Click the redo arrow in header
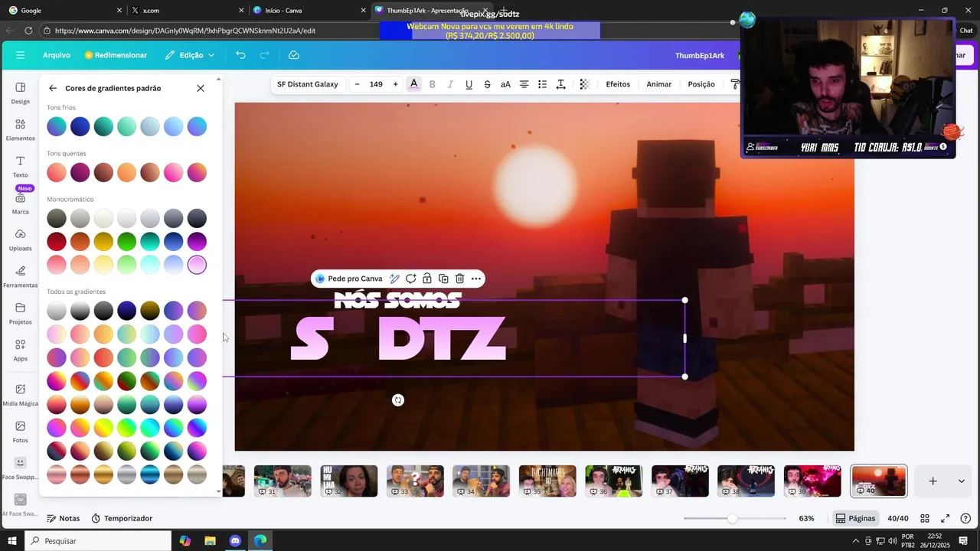Viewport: 980px width, 551px height. (264, 55)
